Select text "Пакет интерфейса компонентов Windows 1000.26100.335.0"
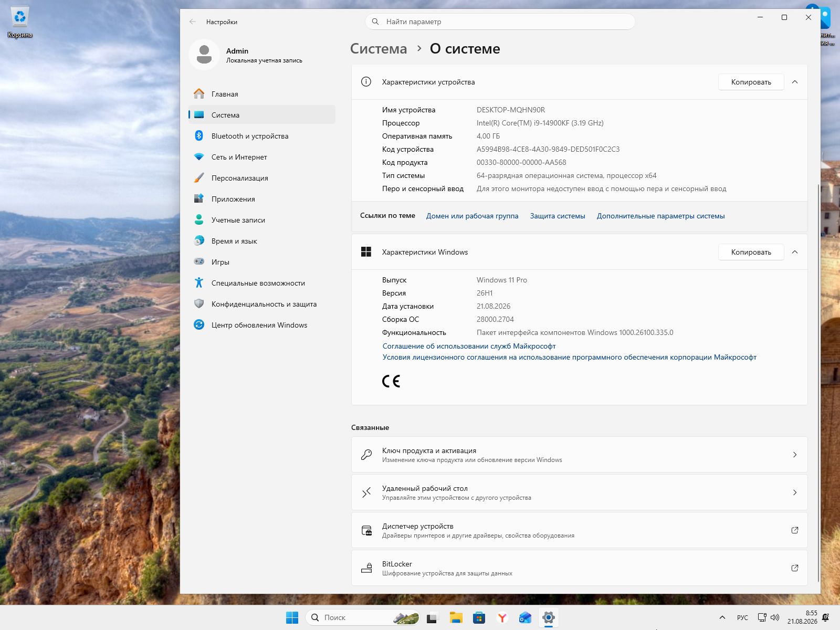The width and height of the screenshot is (840, 630). pos(575,332)
